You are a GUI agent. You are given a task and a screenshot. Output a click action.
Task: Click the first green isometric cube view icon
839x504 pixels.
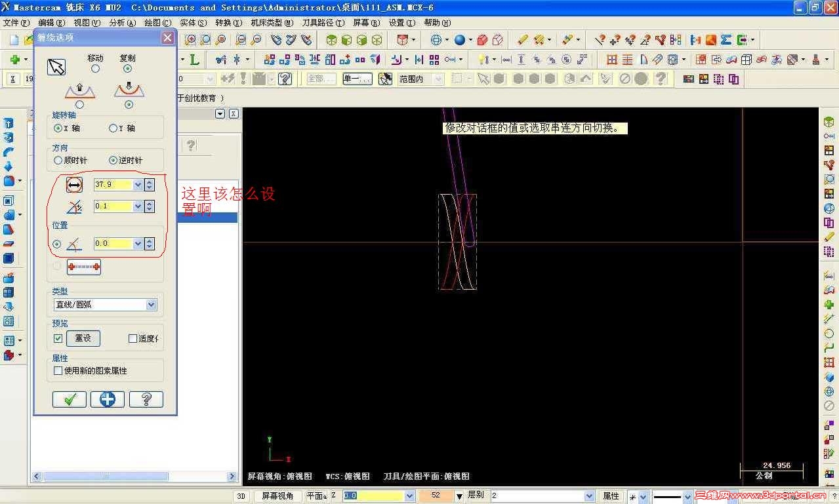coord(331,40)
